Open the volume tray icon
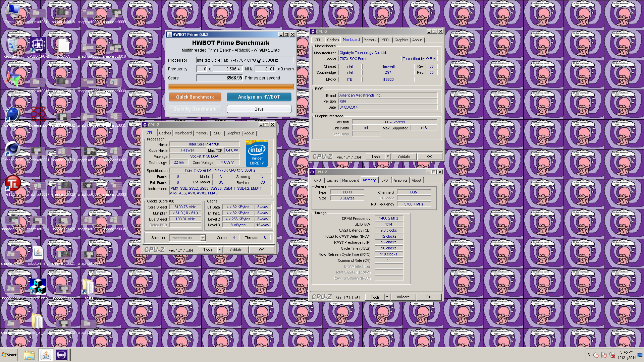Viewport: 644px width, 362px height. pos(596,355)
